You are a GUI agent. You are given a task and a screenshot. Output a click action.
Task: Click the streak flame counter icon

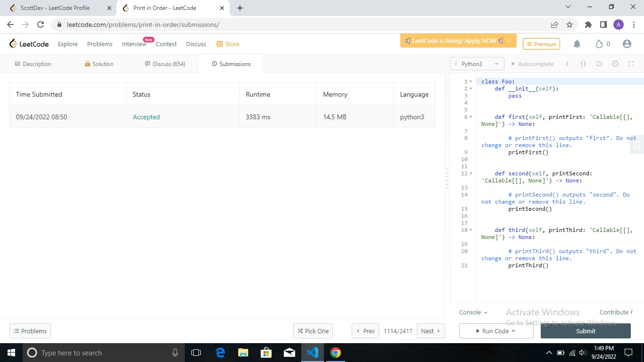click(x=599, y=44)
